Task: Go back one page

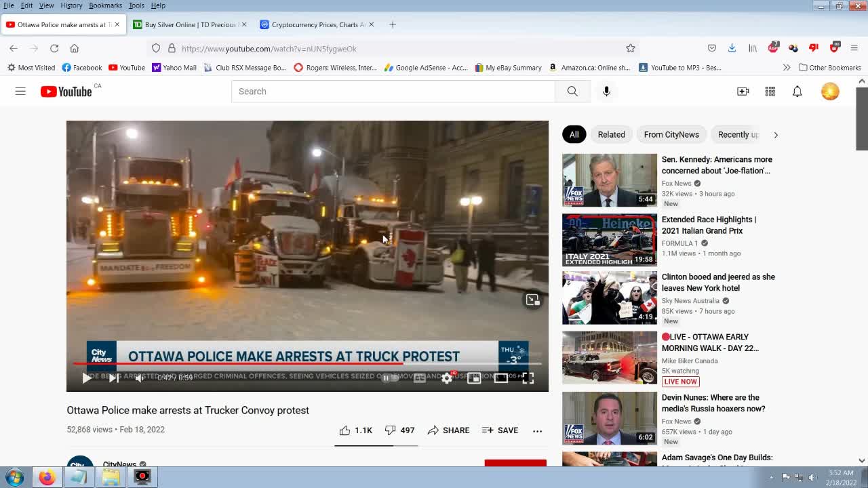Action: point(14,48)
